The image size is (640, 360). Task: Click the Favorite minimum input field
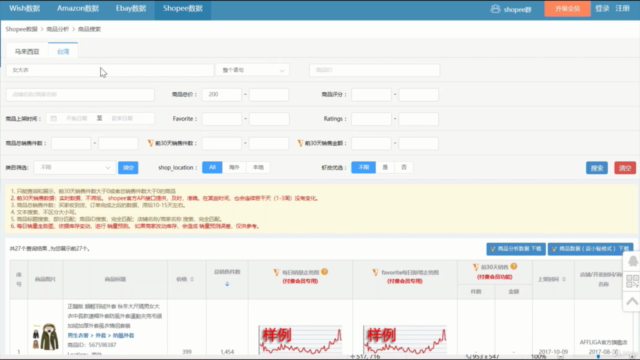[x=222, y=119]
